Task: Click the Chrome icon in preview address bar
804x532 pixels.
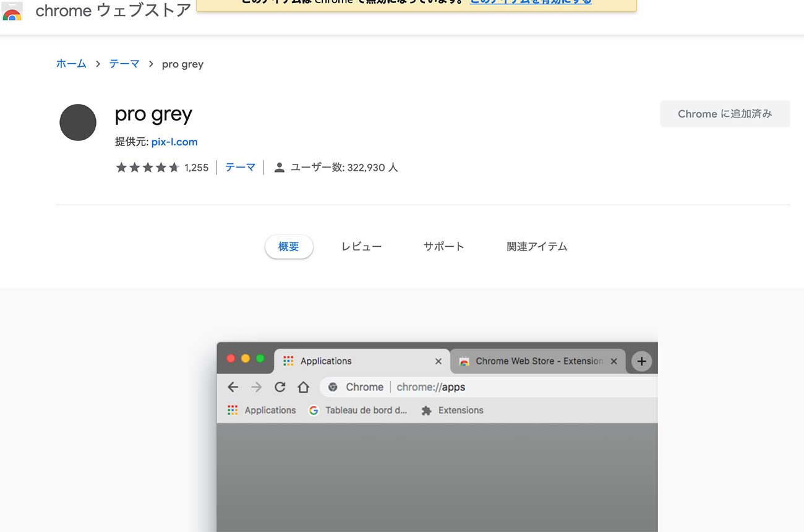Action: [x=333, y=387]
